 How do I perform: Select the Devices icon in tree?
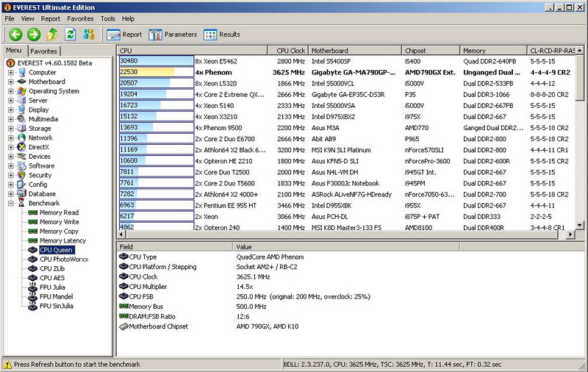point(22,157)
